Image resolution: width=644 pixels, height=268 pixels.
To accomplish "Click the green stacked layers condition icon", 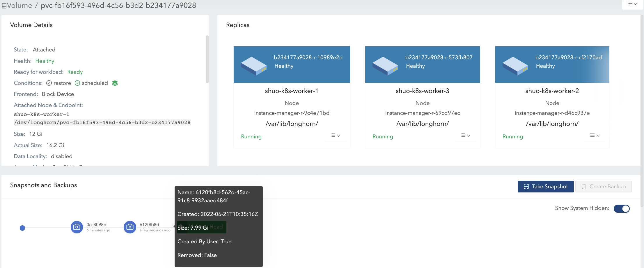I will 115,83.
